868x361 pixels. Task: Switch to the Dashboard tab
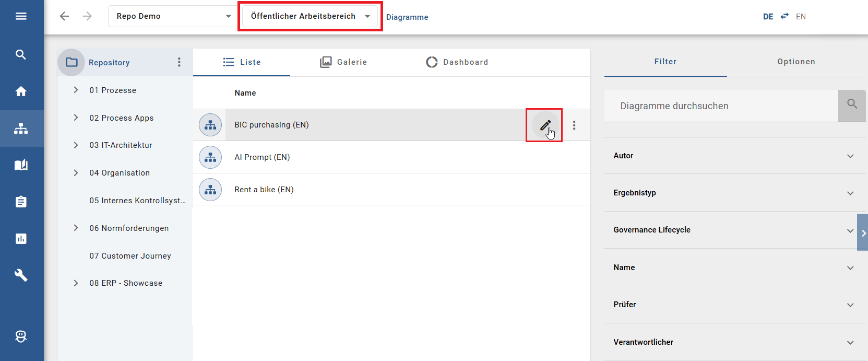pos(457,62)
